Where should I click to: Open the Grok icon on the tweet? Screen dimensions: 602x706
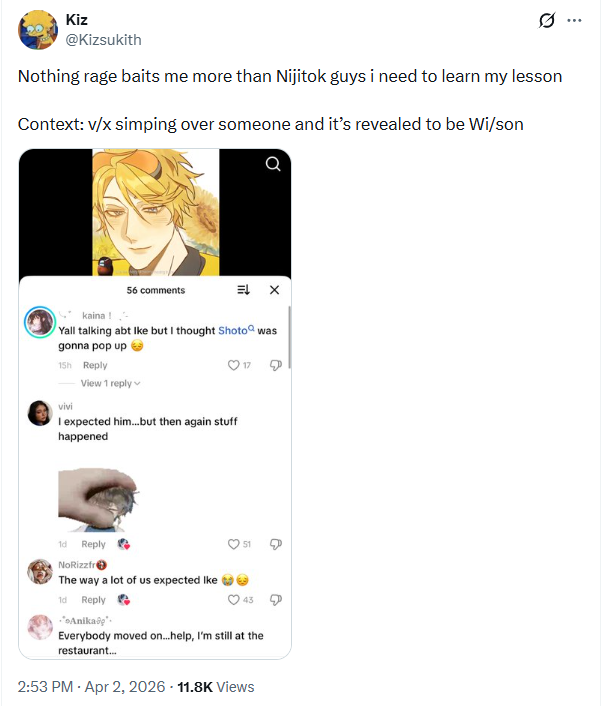click(x=547, y=20)
